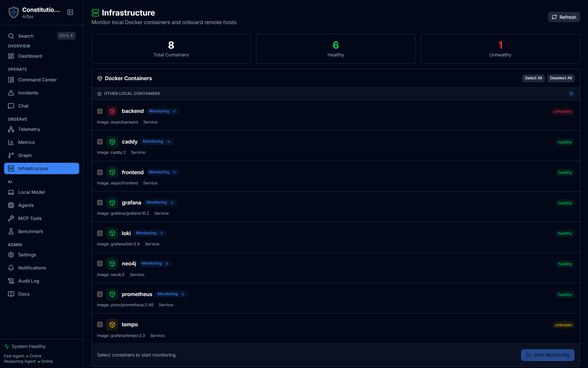Click the yellow tempo container cube icon
The width and height of the screenshot is (588, 368).
point(112,324)
